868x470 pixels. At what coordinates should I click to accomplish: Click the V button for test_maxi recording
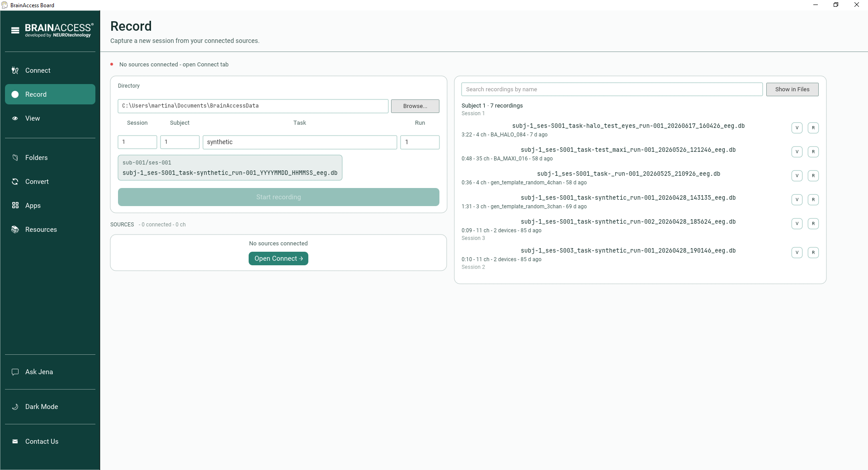click(797, 152)
